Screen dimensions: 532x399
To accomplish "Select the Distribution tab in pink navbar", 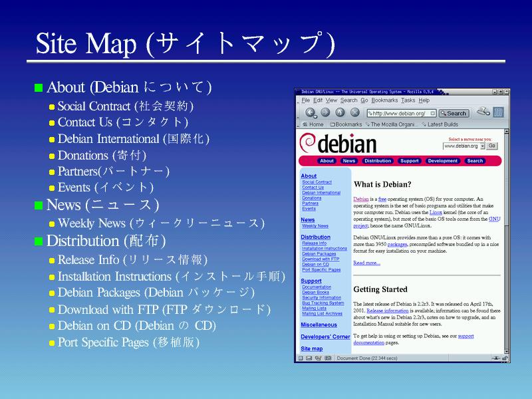I will 378,161.
